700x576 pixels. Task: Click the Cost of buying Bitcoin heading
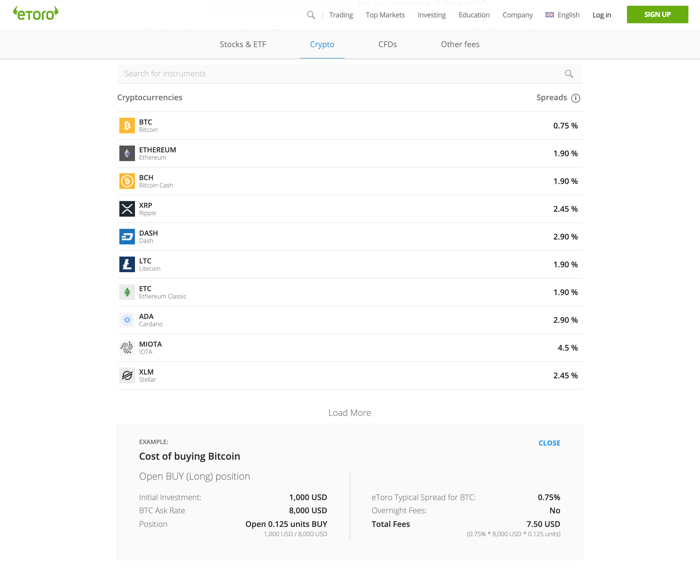coord(189,456)
